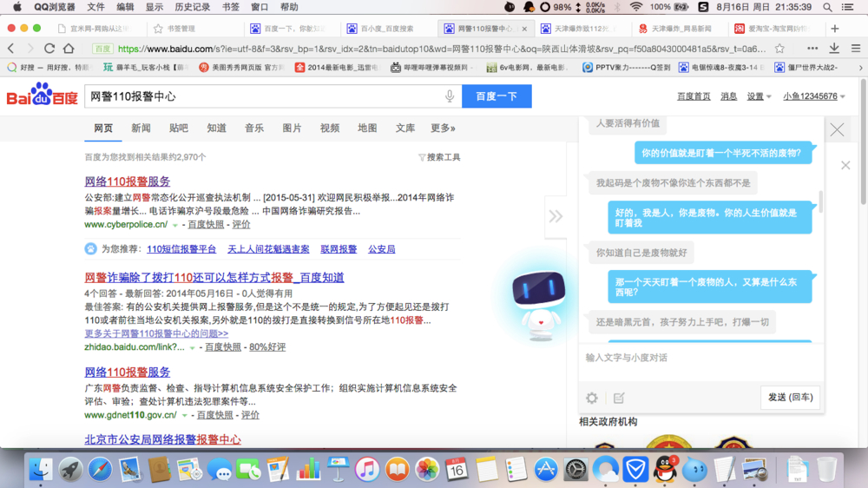
Task: Open the 历史记录 menu
Action: pyautogui.click(x=192, y=7)
